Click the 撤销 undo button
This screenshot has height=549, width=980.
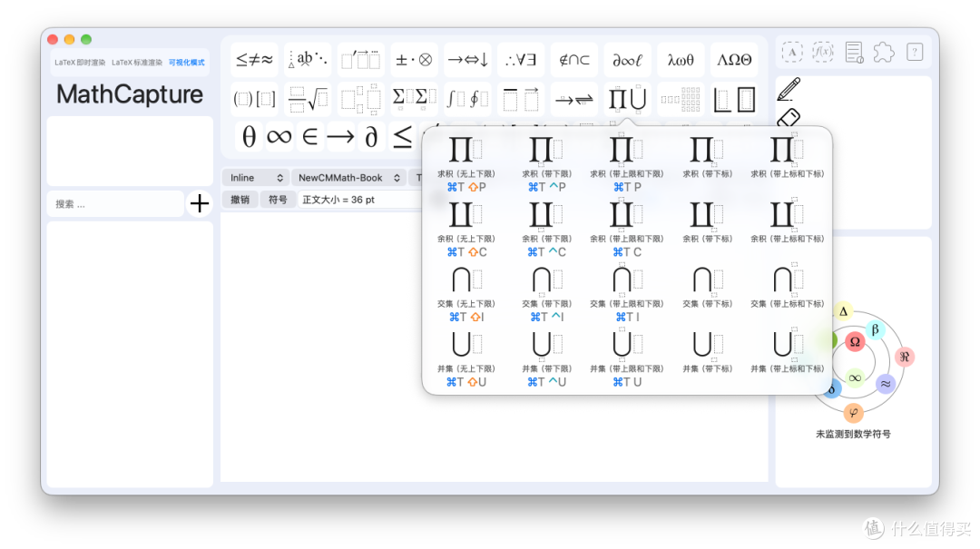pos(240,200)
